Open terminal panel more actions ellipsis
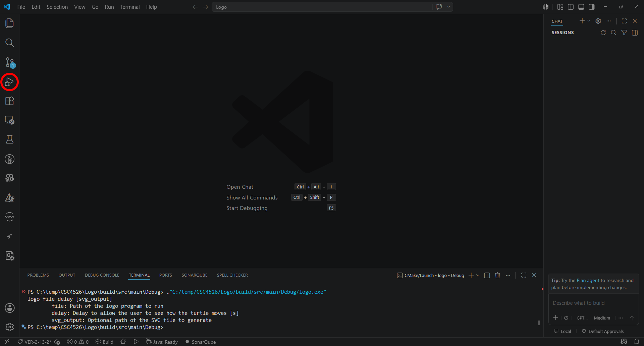The width and height of the screenshot is (644, 346). tap(508, 275)
